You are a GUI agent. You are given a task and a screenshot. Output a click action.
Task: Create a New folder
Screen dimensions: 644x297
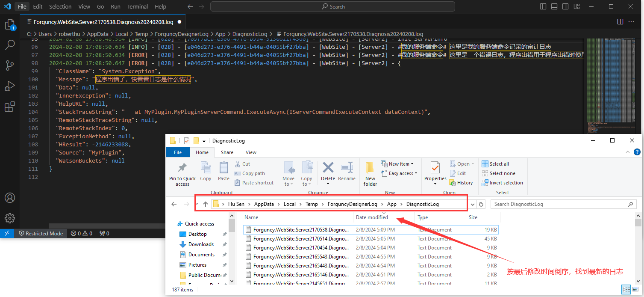point(370,174)
